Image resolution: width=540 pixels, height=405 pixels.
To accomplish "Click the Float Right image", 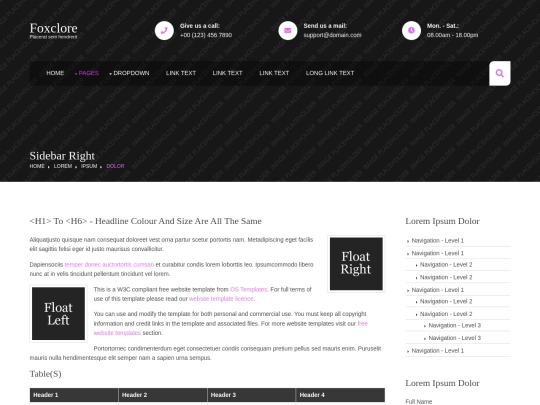I will pos(356,264).
